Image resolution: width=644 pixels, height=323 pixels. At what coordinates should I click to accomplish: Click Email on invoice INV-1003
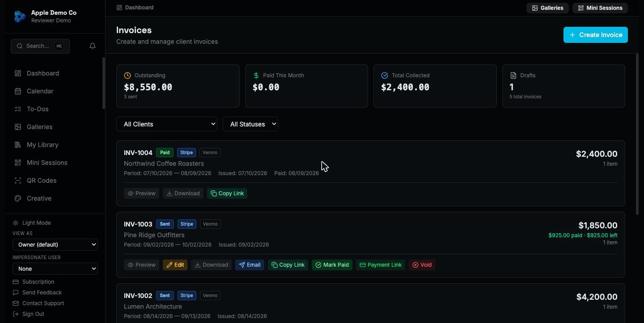(x=250, y=265)
